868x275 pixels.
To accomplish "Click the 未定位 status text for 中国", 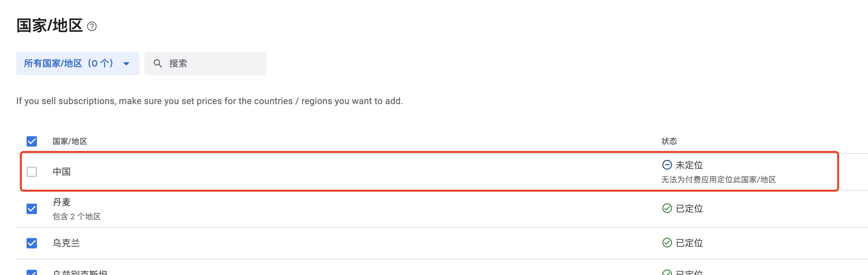I will 689,165.
